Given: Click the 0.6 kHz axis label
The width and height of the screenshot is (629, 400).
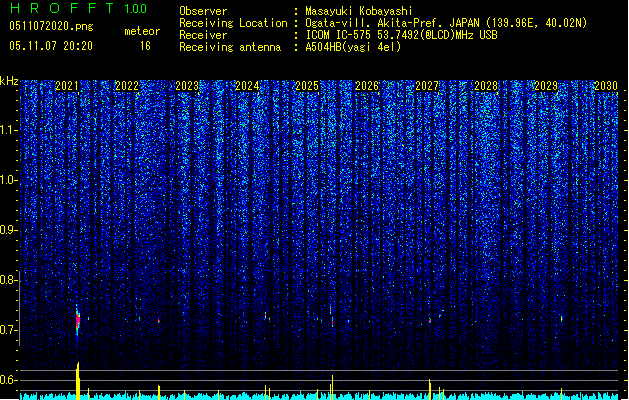Looking at the screenshot, I should click(x=9, y=380).
